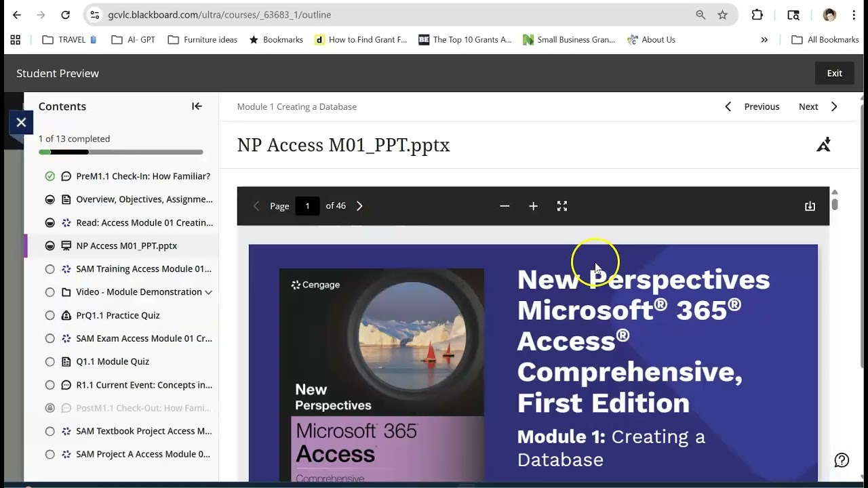This screenshot has height=488, width=868.
Task: Go to next page in document viewer
Action: coord(359,206)
